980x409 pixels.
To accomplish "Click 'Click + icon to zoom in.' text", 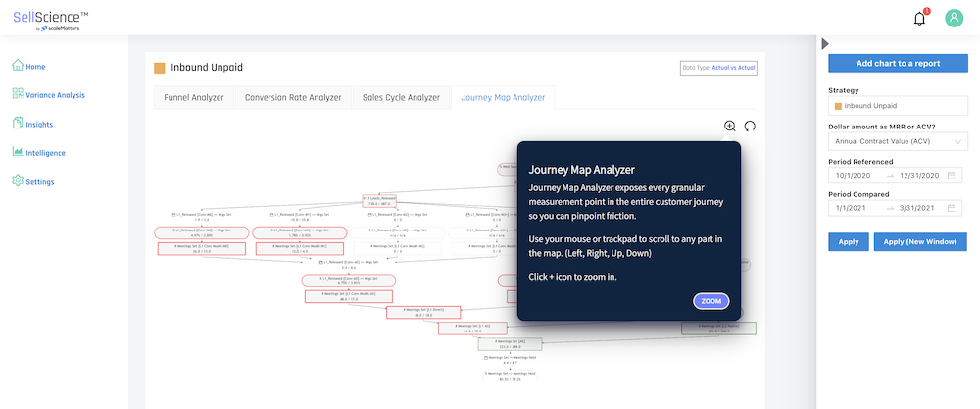I will (x=573, y=276).
